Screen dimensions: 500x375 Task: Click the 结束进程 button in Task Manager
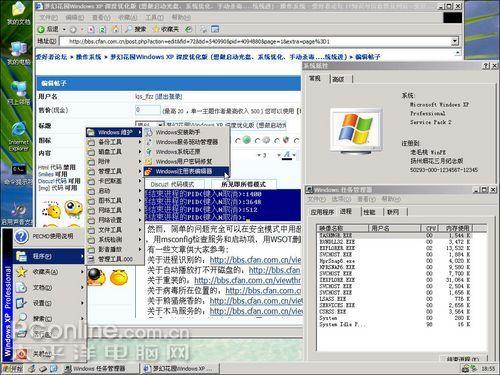tap(463, 359)
